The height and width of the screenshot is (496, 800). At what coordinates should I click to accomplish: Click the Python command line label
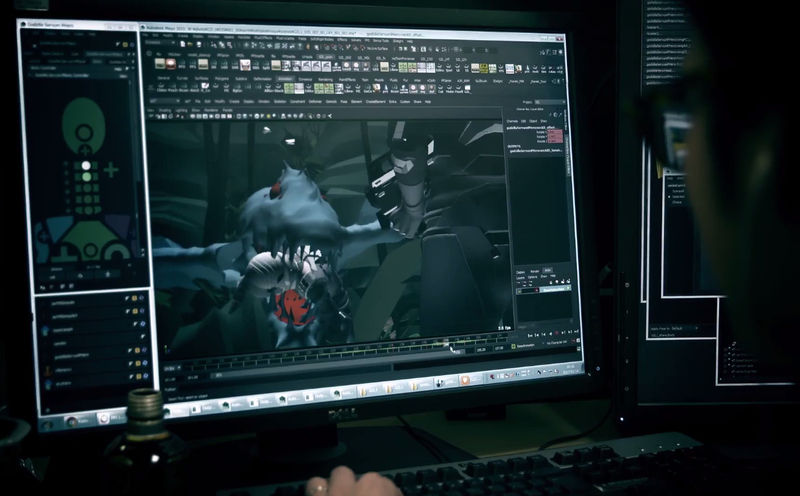point(170,389)
